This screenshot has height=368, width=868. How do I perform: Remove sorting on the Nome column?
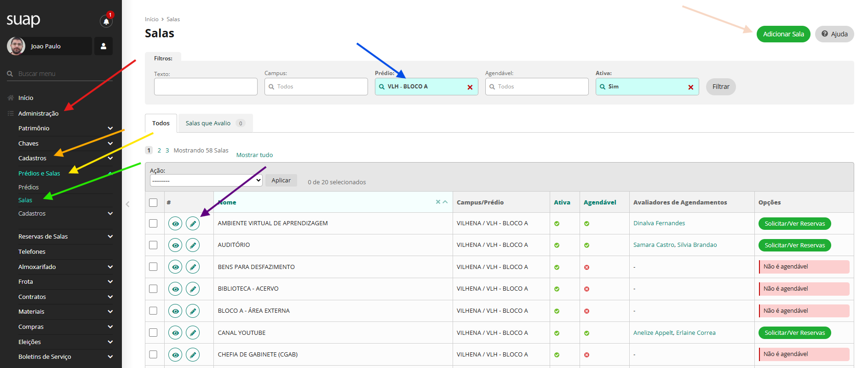(438, 202)
